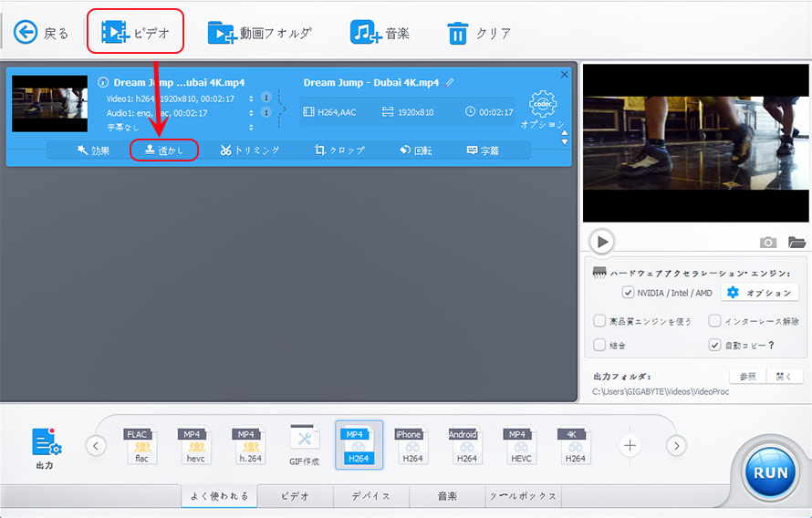Open the 効果 effects tool
The width and height of the screenshot is (812, 518).
pos(93,150)
